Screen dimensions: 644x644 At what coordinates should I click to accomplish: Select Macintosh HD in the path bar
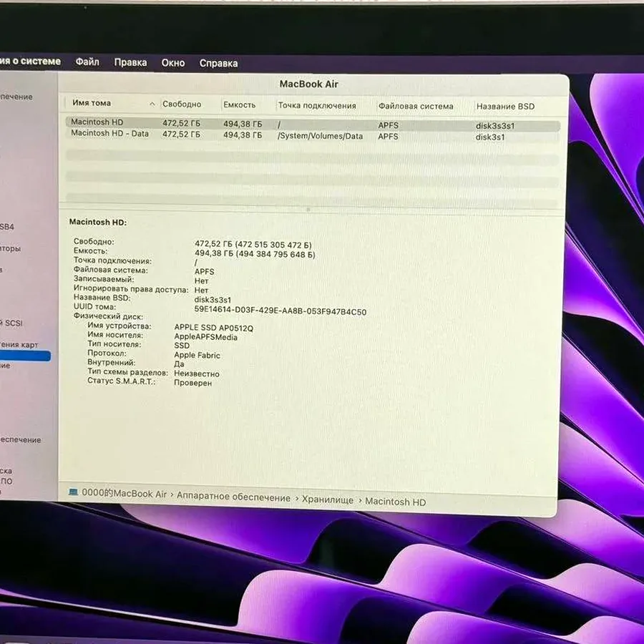click(395, 502)
